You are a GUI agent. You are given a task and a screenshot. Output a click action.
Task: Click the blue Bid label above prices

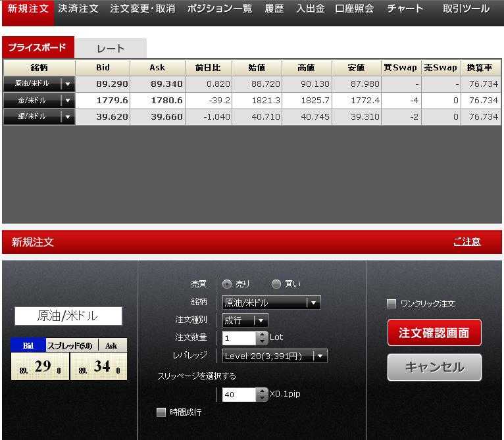(28, 345)
